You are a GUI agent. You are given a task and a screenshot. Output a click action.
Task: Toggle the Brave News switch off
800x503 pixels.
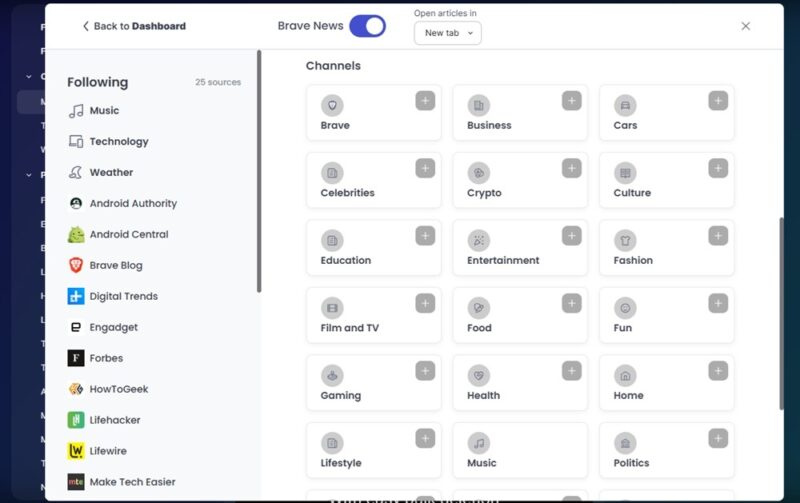pyautogui.click(x=367, y=26)
